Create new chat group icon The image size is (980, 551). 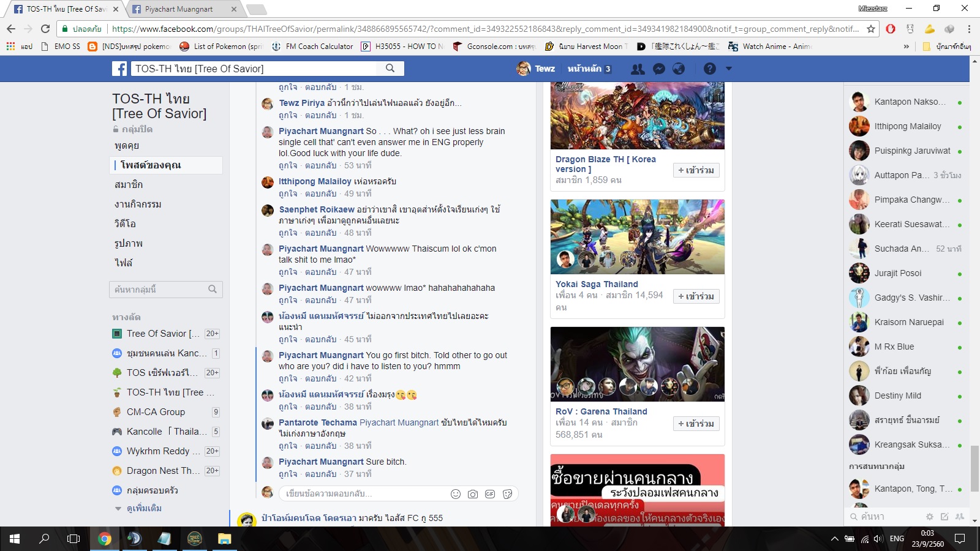959,517
